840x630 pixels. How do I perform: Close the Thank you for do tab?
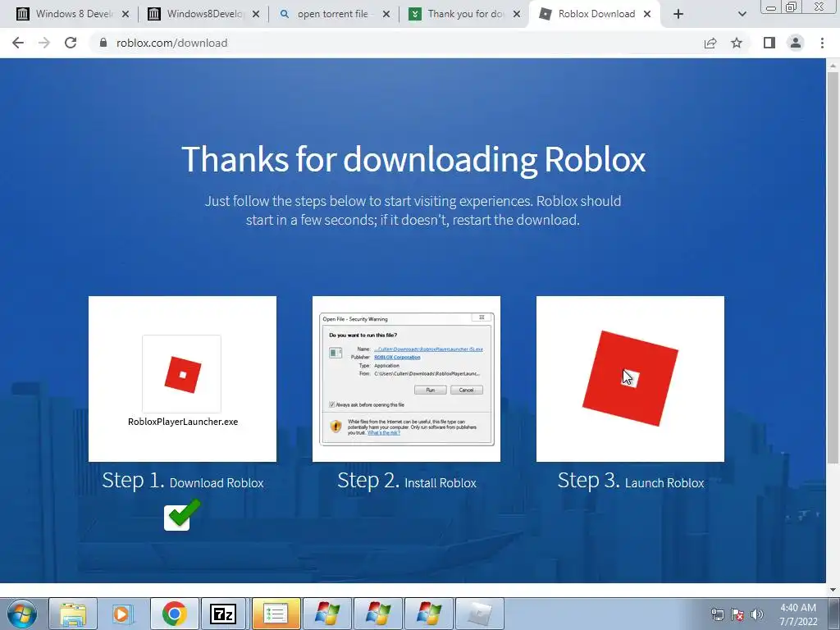[517, 14]
